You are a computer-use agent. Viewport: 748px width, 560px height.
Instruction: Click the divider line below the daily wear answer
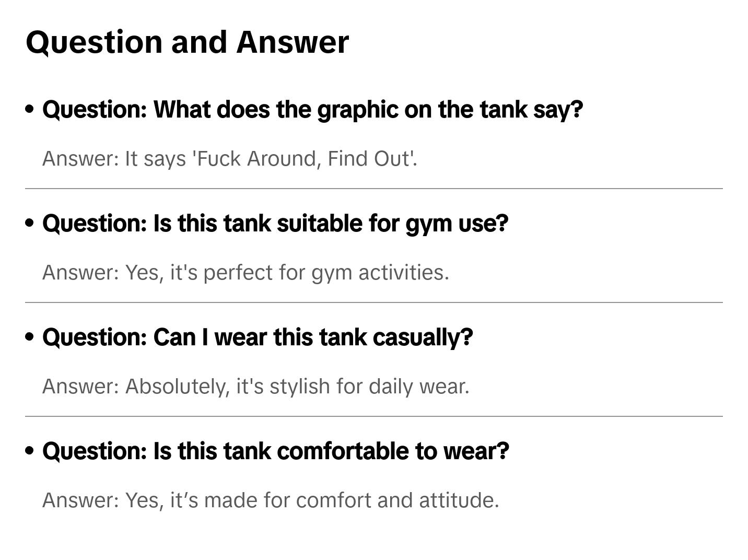pyautogui.click(x=374, y=416)
